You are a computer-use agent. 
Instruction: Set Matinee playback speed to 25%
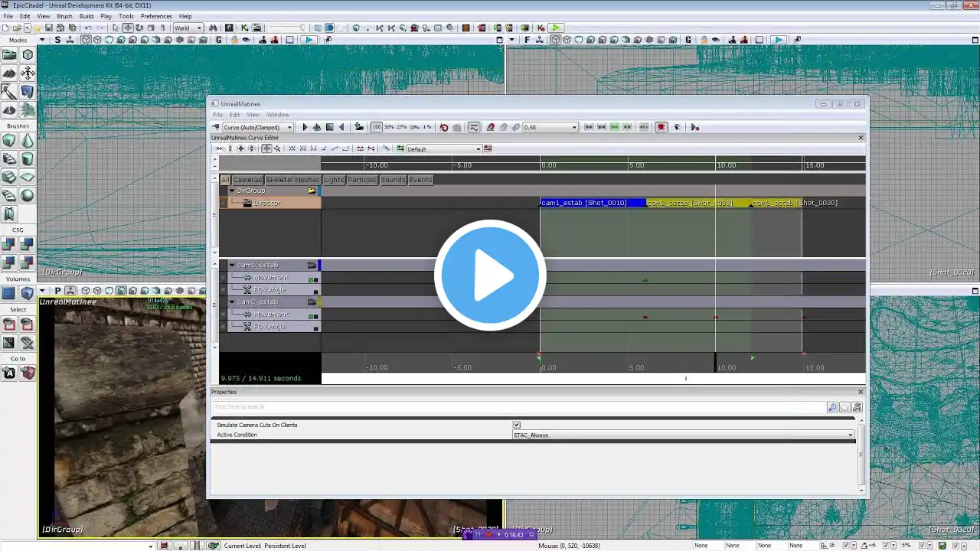click(401, 127)
